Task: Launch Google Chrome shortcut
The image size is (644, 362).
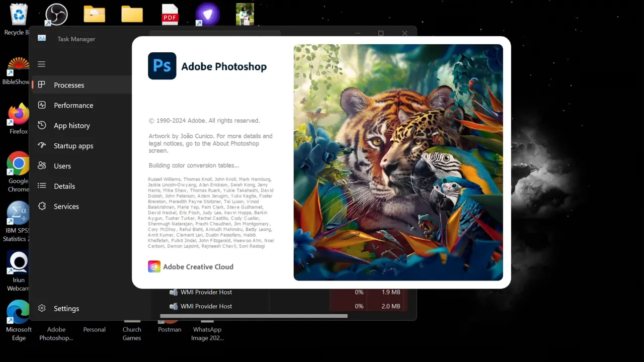Action: coord(19,172)
